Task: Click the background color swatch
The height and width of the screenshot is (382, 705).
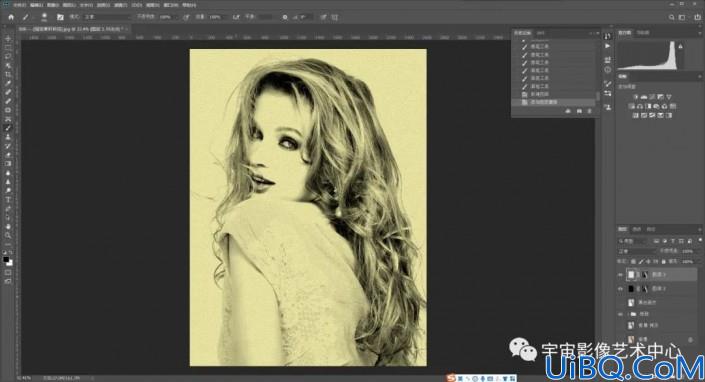Action: (x=10, y=263)
